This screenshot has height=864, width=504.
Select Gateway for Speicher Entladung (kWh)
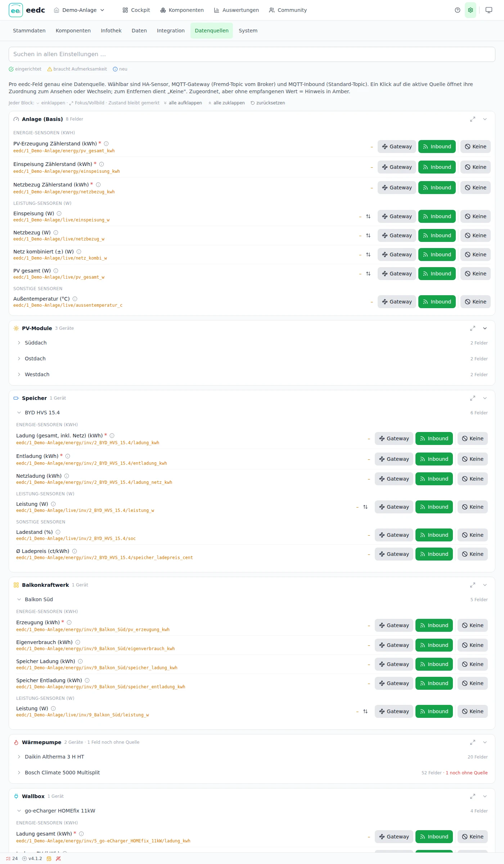394,683
